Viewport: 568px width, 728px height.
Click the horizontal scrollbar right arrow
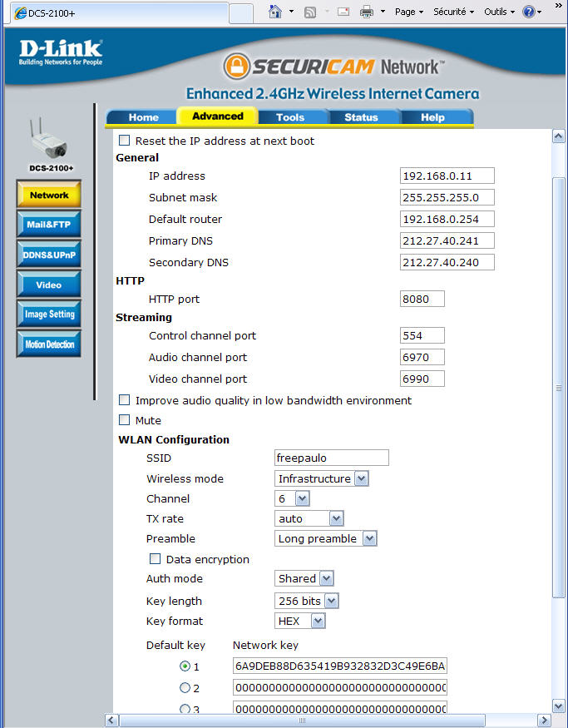(544, 721)
